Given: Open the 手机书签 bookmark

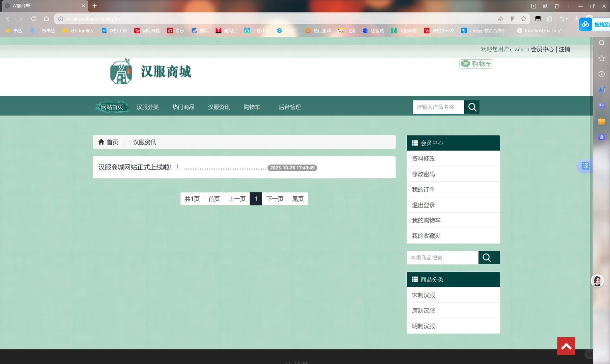Looking at the screenshot, I should point(42,31).
